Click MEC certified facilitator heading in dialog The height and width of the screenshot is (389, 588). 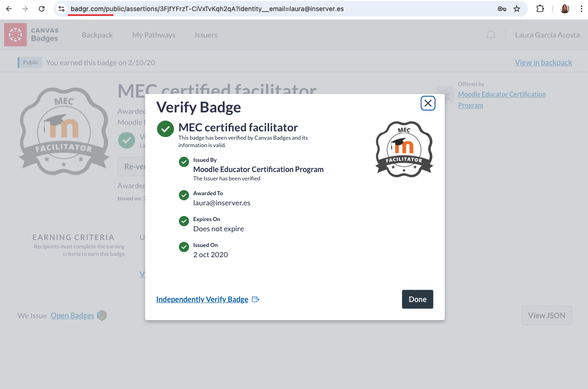coord(238,127)
